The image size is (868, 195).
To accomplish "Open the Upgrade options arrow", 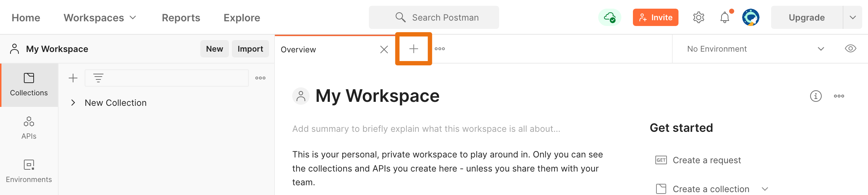I will tap(852, 17).
